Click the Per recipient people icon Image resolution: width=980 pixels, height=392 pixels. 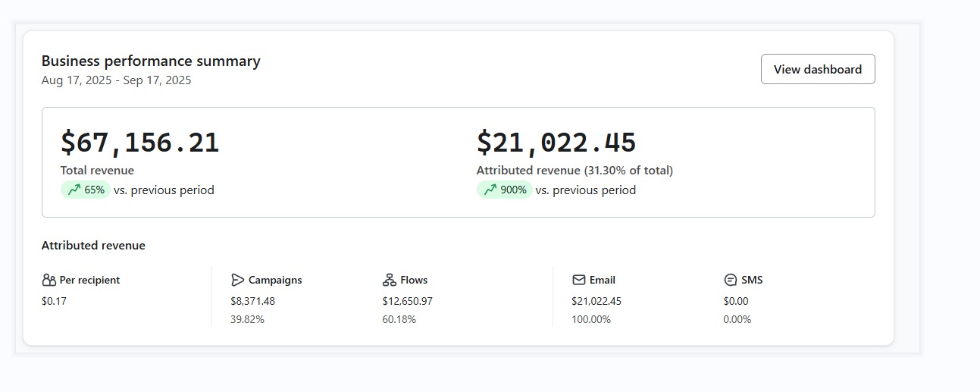[x=49, y=280]
